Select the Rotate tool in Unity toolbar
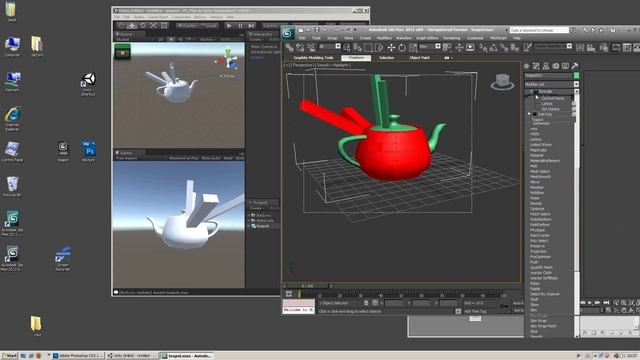This screenshot has width=640, height=360. 142,26
